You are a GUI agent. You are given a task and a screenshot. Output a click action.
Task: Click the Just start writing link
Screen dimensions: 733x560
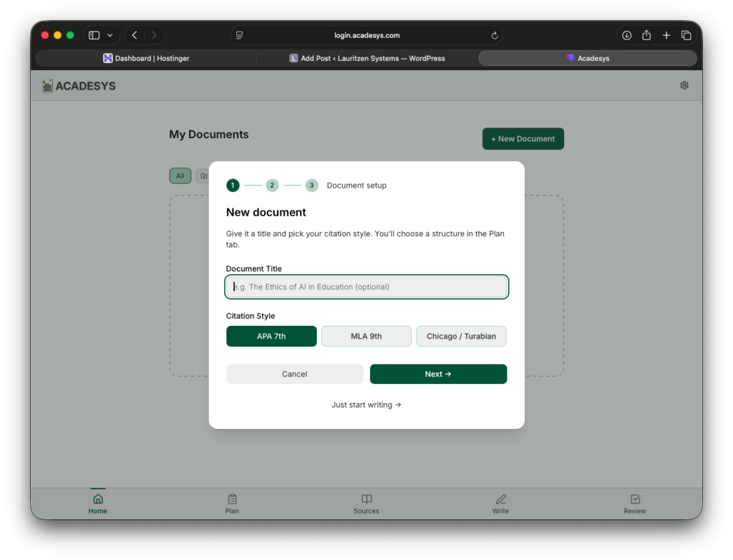366,405
